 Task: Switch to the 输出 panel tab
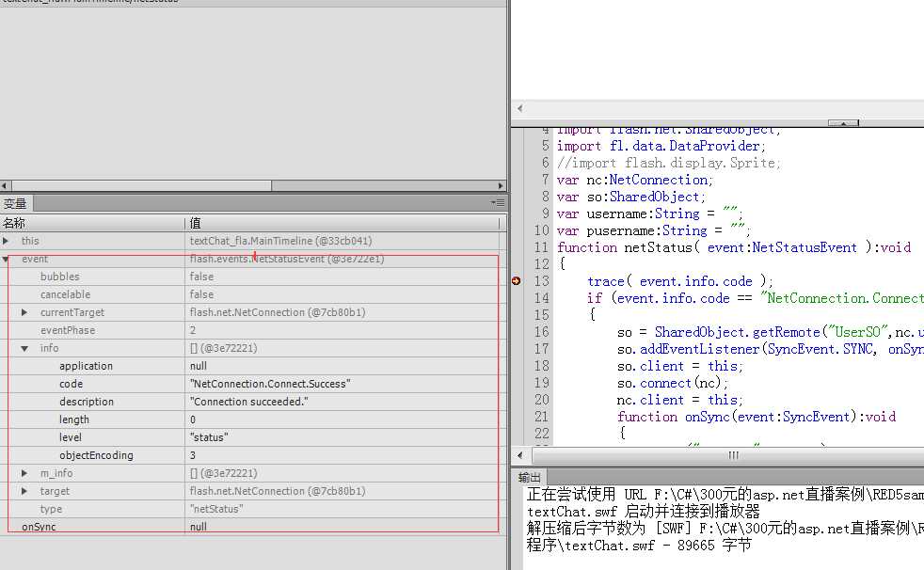pyautogui.click(x=529, y=477)
